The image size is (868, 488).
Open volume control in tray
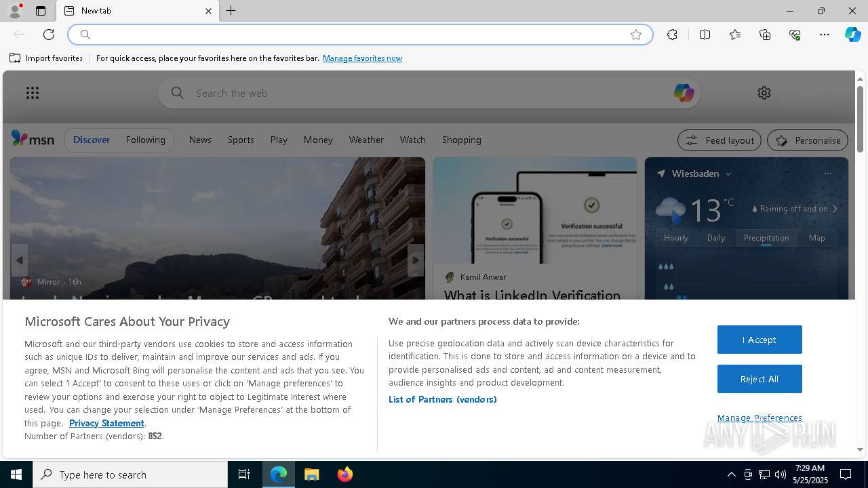(x=781, y=474)
